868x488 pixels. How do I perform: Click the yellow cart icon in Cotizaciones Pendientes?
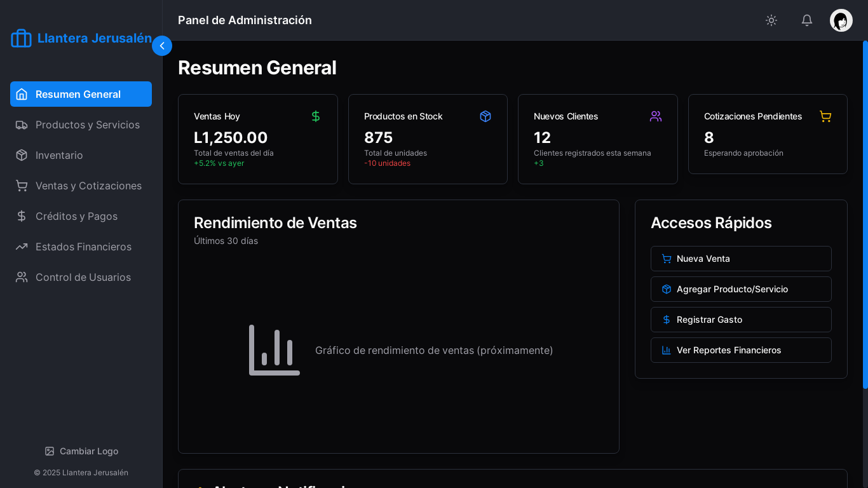825,116
